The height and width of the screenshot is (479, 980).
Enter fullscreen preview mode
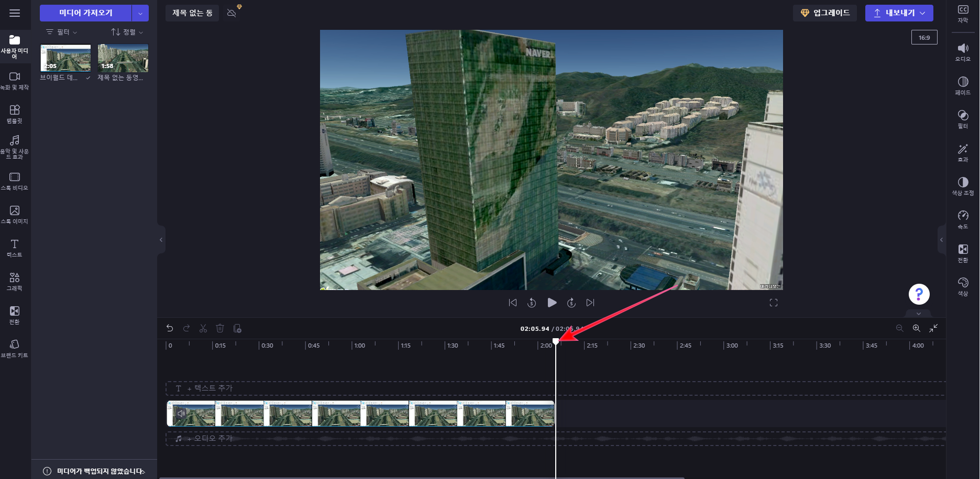point(774,303)
